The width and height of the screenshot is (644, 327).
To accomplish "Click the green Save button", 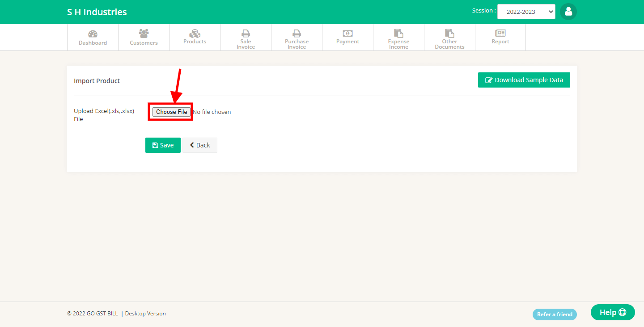I will click(x=163, y=145).
